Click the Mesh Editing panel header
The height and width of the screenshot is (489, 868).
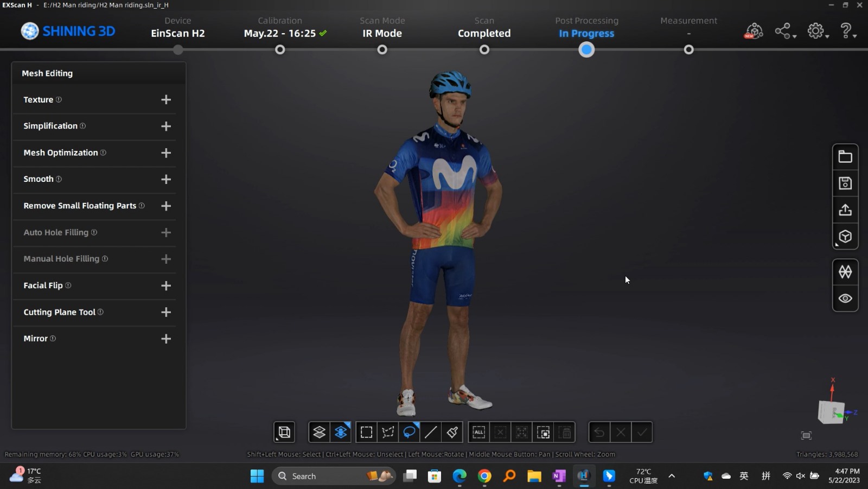point(99,73)
